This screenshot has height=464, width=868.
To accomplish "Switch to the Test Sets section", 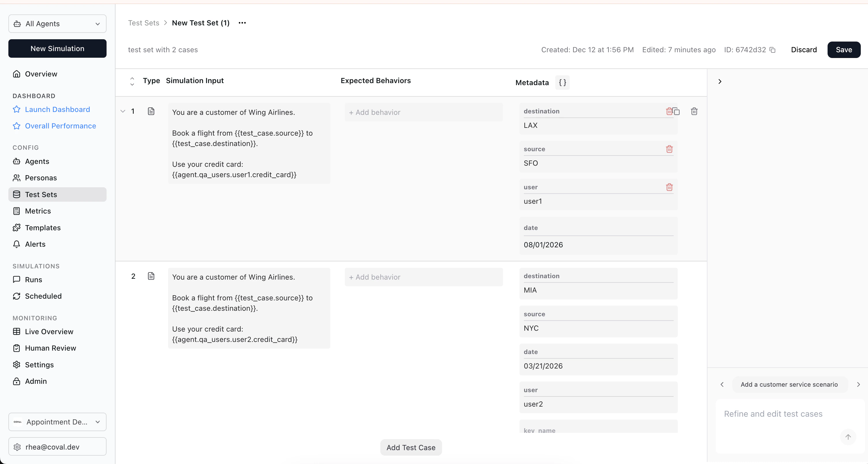I will coord(40,194).
